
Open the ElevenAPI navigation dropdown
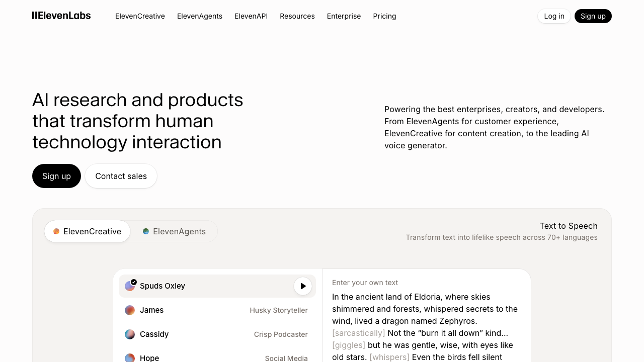pyautogui.click(x=251, y=16)
